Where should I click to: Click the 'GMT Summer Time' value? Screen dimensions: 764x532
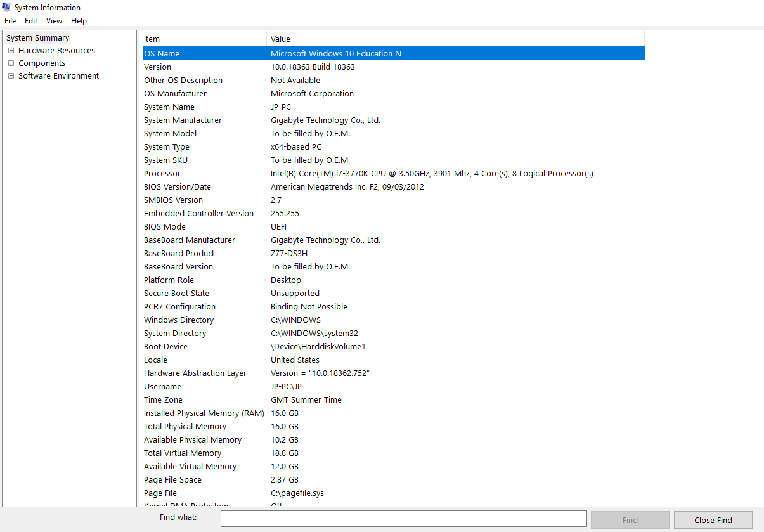tap(306, 400)
